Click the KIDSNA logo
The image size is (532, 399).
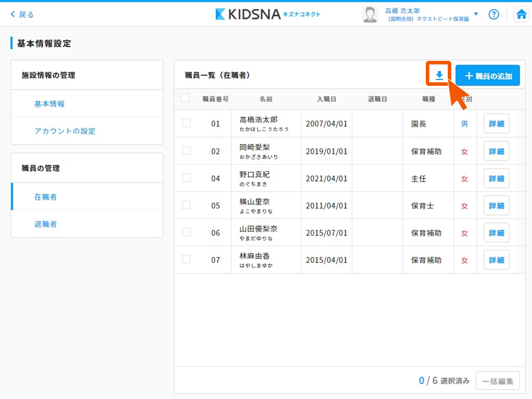(268, 14)
